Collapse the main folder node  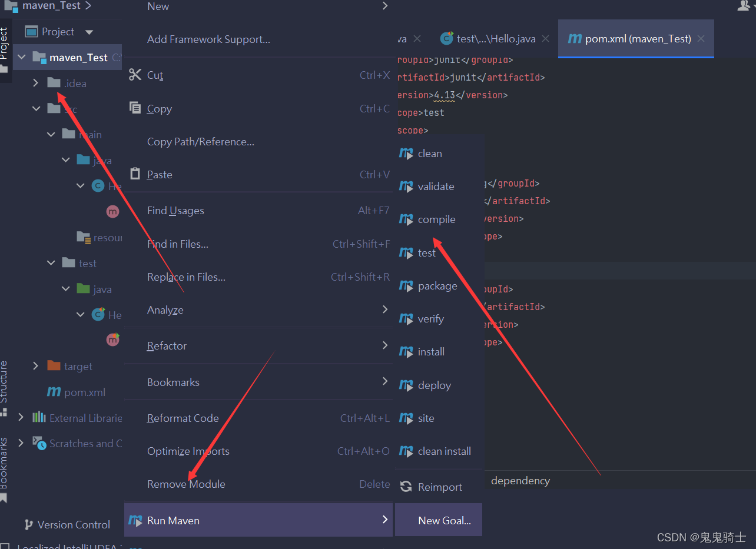pyautogui.click(x=51, y=134)
